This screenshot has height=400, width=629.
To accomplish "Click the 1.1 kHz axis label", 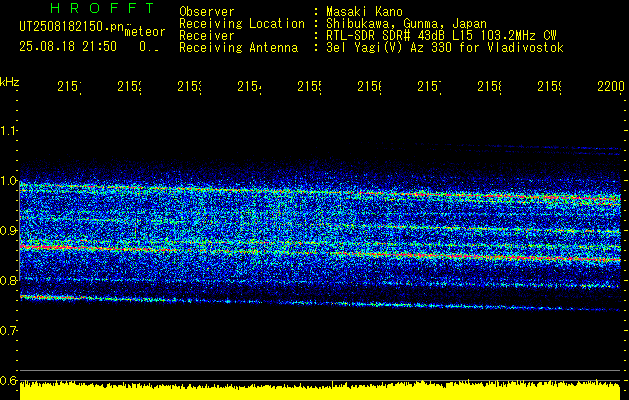I will (x=9, y=130).
